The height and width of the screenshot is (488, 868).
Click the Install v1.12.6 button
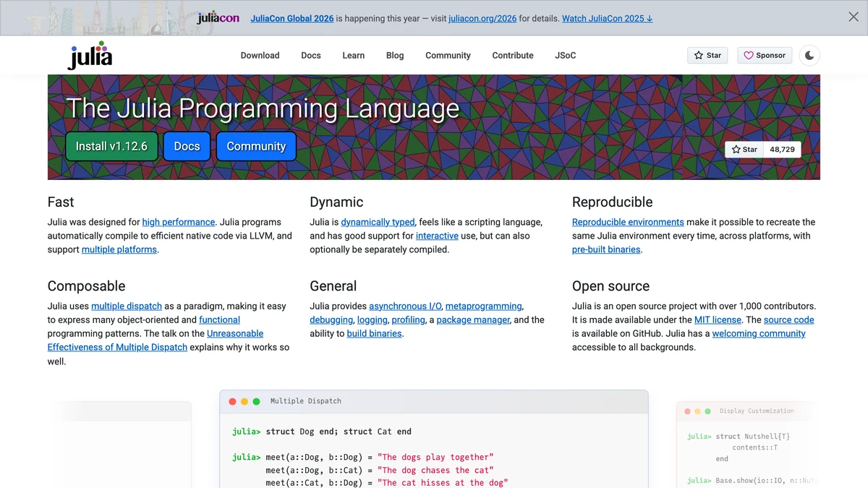point(111,146)
